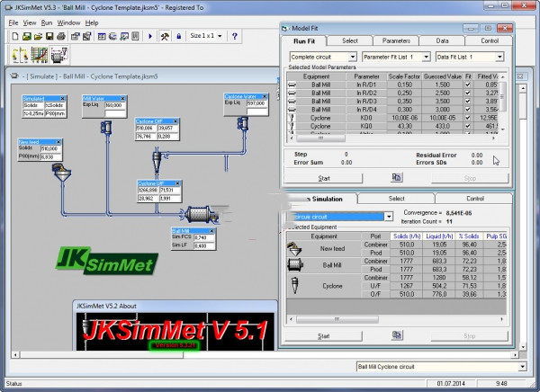The width and height of the screenshot is (540, 392).
Task: Close the Cyclone O/F info box
Action: click(x=175, y=121)
